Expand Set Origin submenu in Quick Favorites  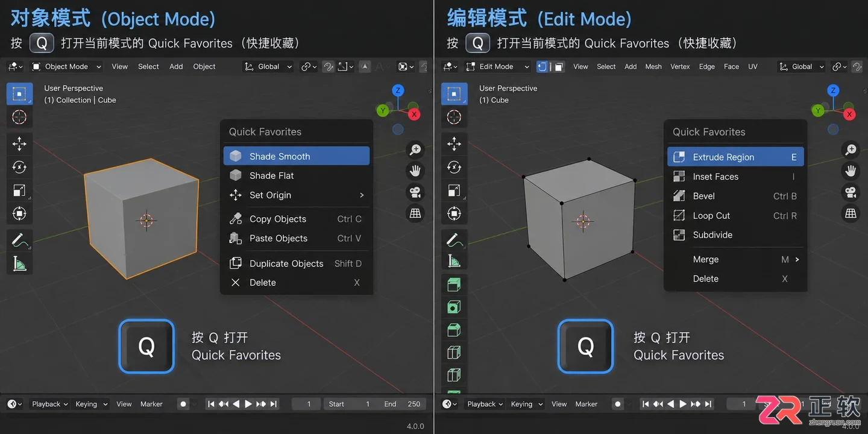pyautogui.click(x=297, y=195)
